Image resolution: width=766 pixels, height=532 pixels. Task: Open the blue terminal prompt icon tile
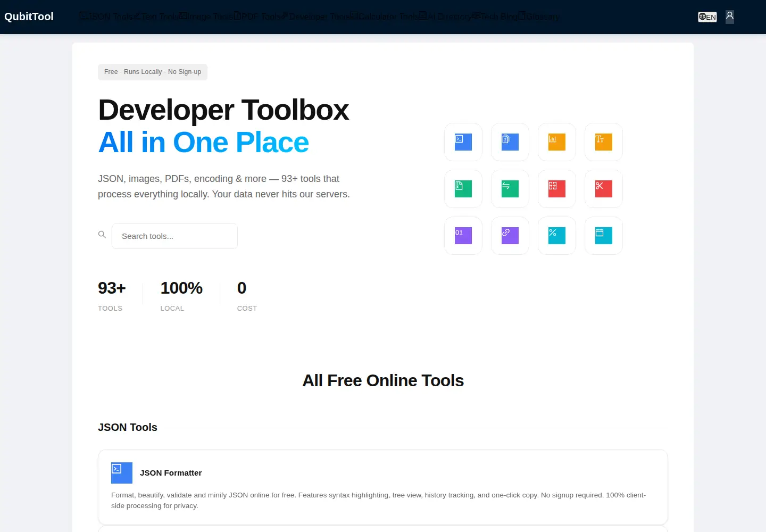point(463,142)
